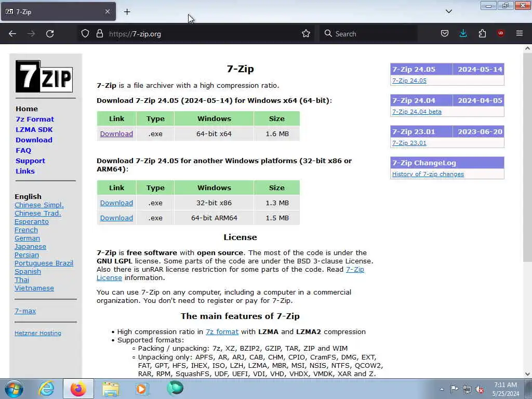Open the clock showing 7:11 AM
This screenshot has width=532, height=399.
506,389
